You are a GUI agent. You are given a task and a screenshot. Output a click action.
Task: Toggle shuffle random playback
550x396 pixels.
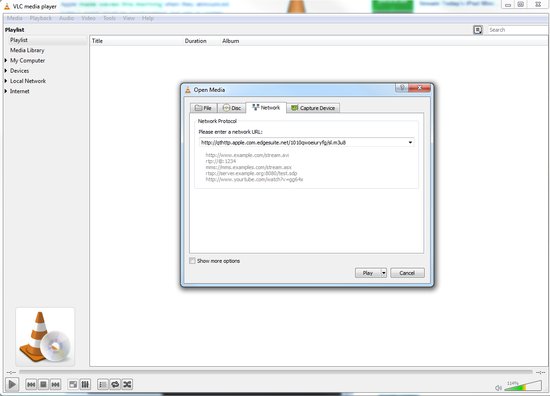tap(127, 384)
